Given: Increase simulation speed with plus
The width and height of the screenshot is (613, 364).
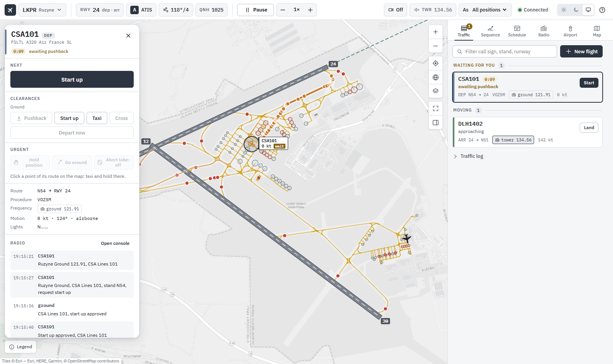Looking at the screenshot, I should point(310,10).
